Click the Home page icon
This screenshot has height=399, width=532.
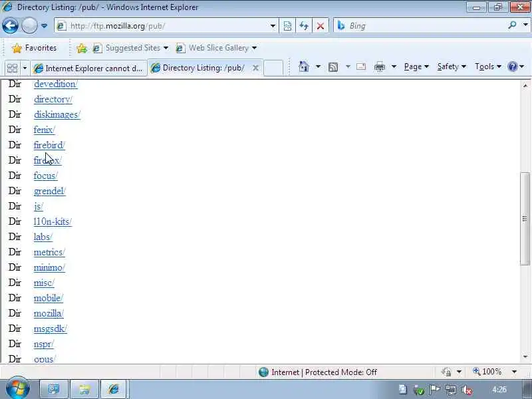304,67
